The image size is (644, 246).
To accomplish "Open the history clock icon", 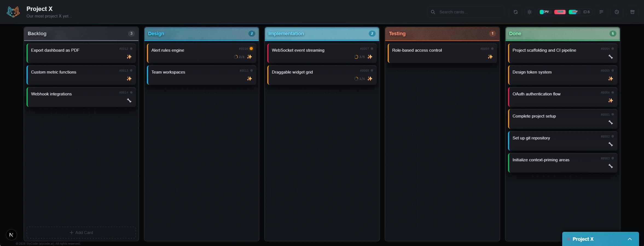I will (x=617, y=12).
